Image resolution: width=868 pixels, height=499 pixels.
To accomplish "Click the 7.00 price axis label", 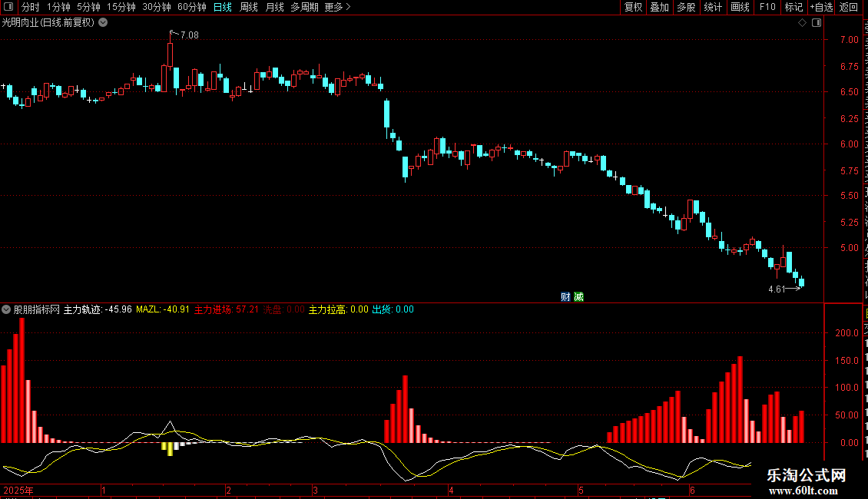I will pyautogui.click(x=849, y=40).
